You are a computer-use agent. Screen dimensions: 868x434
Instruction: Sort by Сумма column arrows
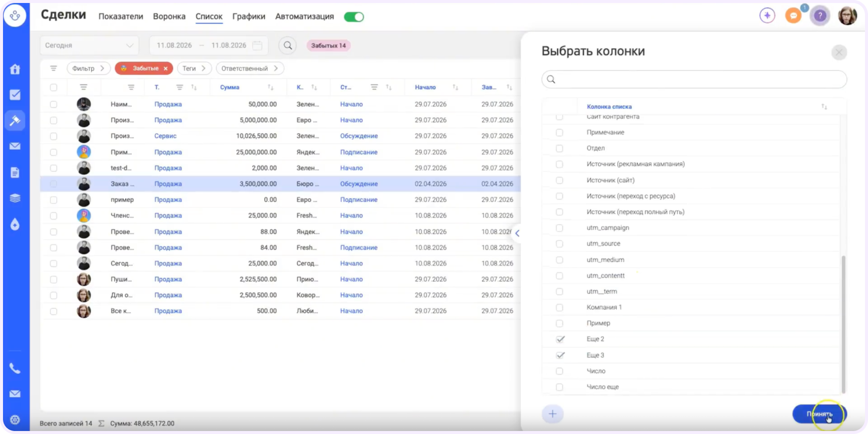[x=270, y=87]
